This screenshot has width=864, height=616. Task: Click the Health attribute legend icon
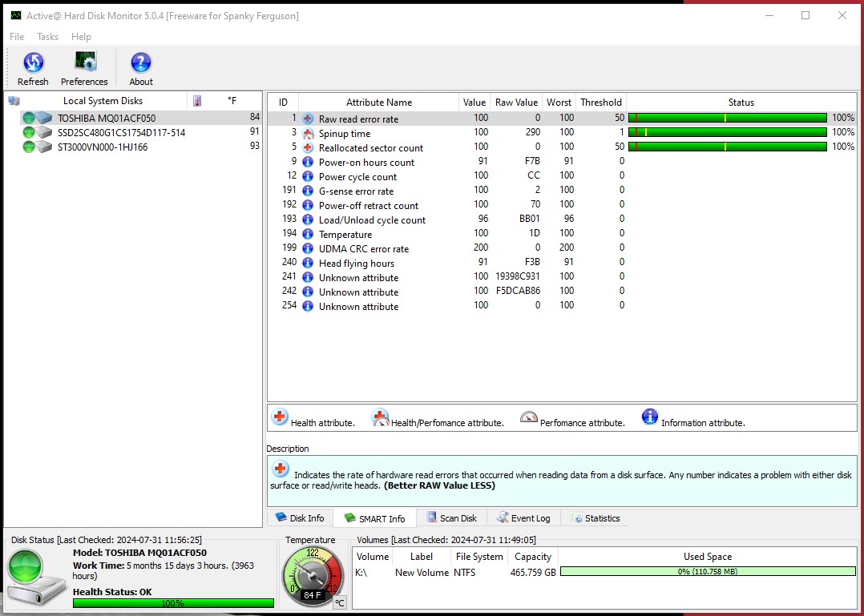click(279, 417)
